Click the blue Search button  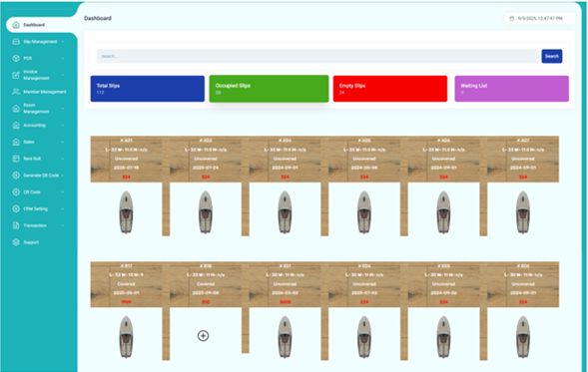click(x=552, y=56)
